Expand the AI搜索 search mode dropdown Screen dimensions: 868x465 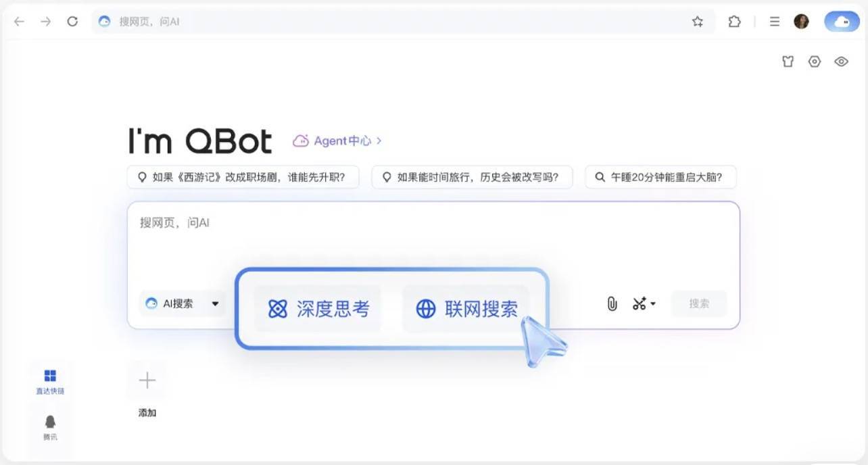(x=215, y=304)
